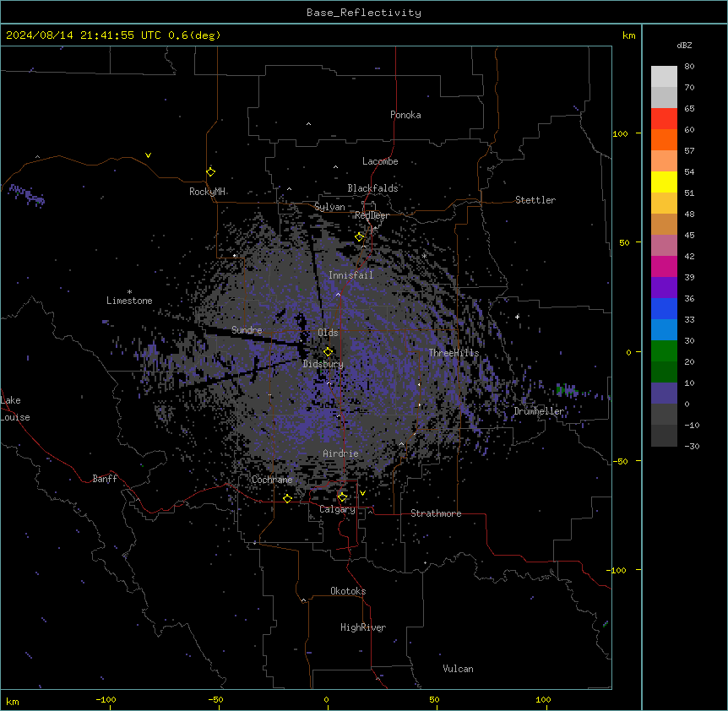Screen dimensions: 728x711
Task: Click the -100 tick on the horizontal axis
Action: pyautogui.click(x=106, y=699)
